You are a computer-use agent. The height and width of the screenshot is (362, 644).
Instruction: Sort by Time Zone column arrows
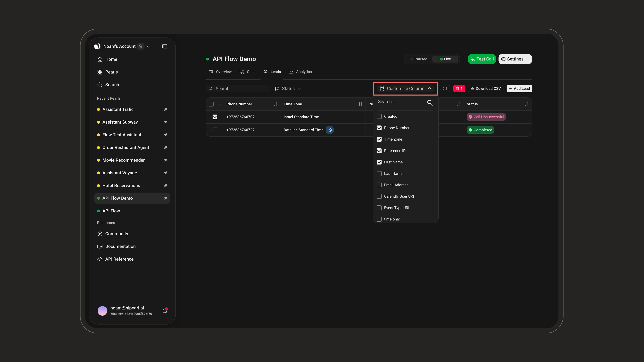(x=360, y=104)
